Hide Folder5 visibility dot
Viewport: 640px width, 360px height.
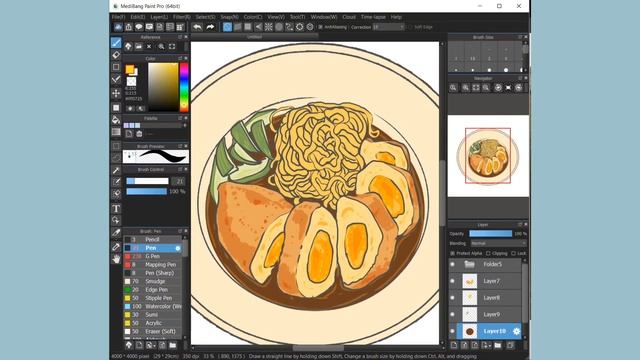(x=452, y=264)
